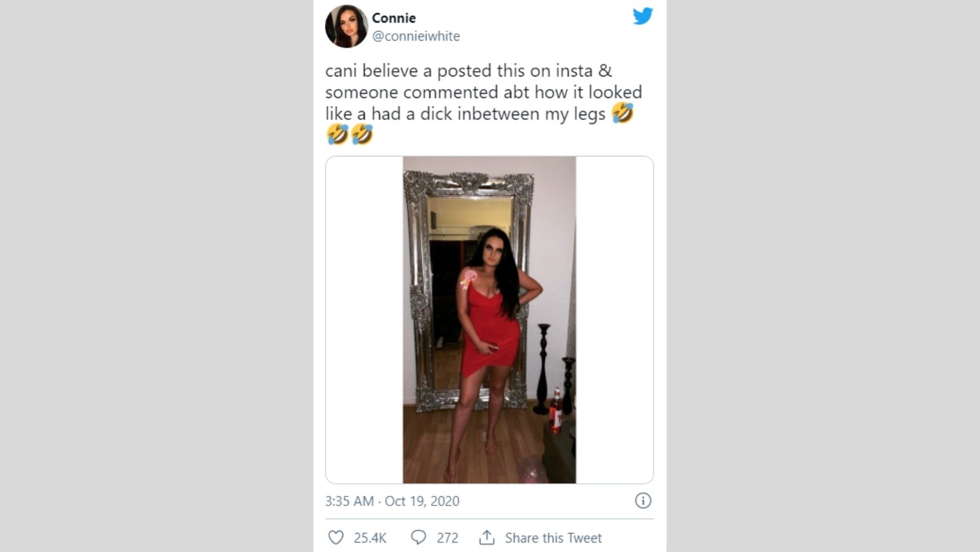
Task: Open the attached red dress photo
Action: (489, 320)
